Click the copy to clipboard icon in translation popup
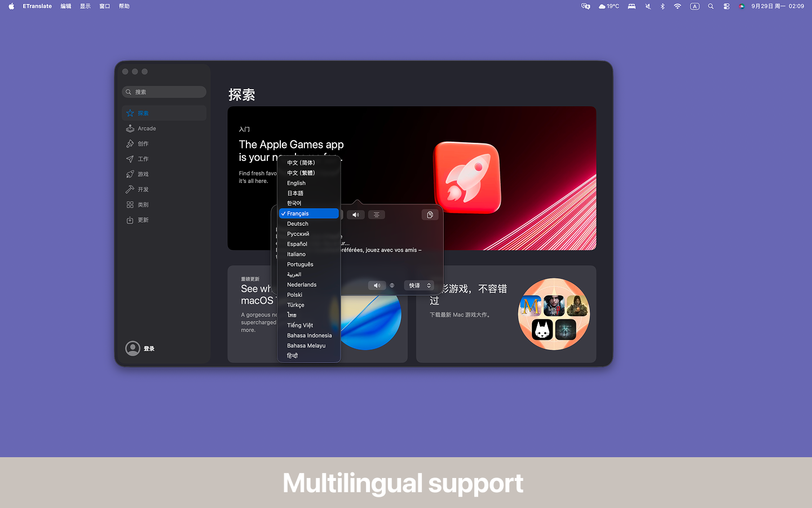Image resolution: width=812 pixels, height=508 pixels. [430, 214]
